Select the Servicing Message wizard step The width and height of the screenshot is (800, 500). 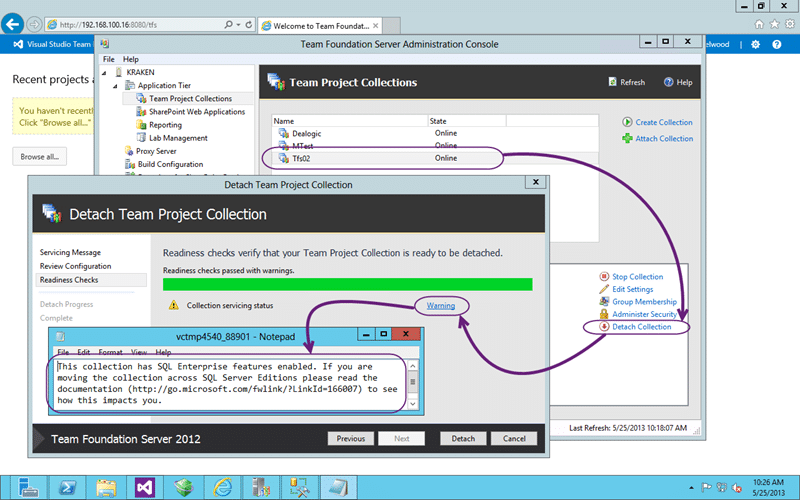tap(70, 252)
